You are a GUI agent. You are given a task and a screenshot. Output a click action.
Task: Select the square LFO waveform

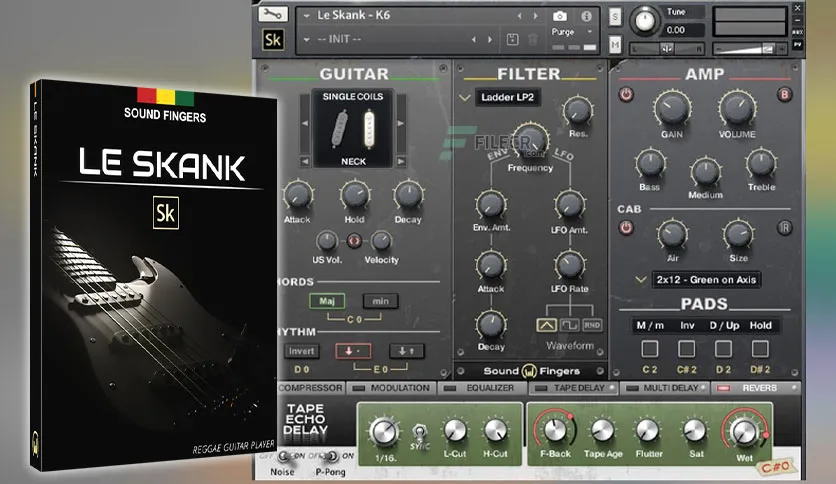click(569, 325)
